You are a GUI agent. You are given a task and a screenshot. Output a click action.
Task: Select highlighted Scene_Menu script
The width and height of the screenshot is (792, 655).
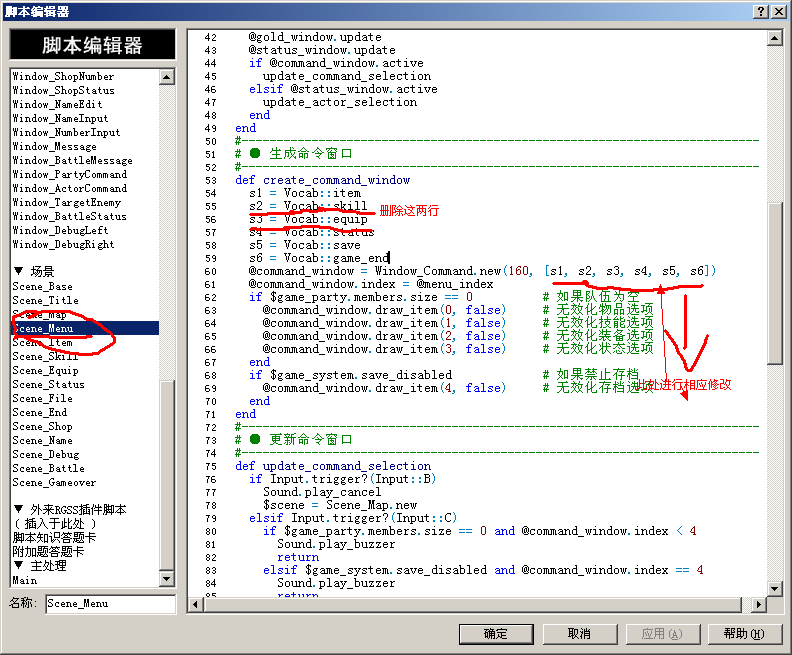tap(85, 328)
